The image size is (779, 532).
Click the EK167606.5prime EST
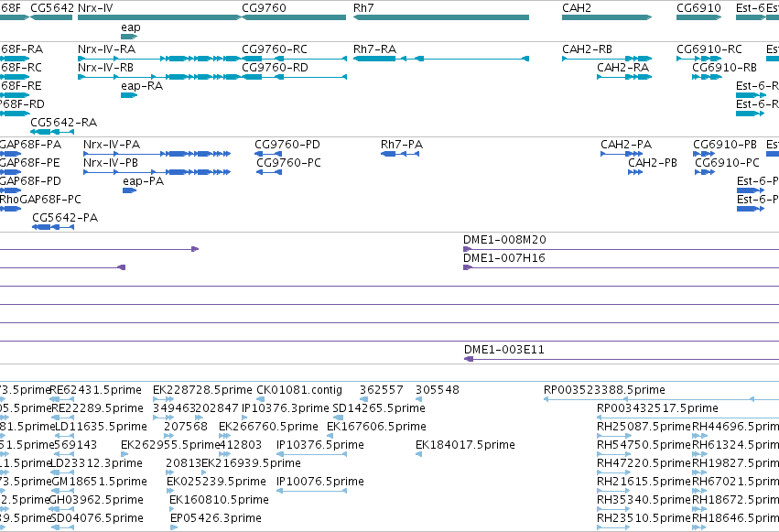point(330,436)
